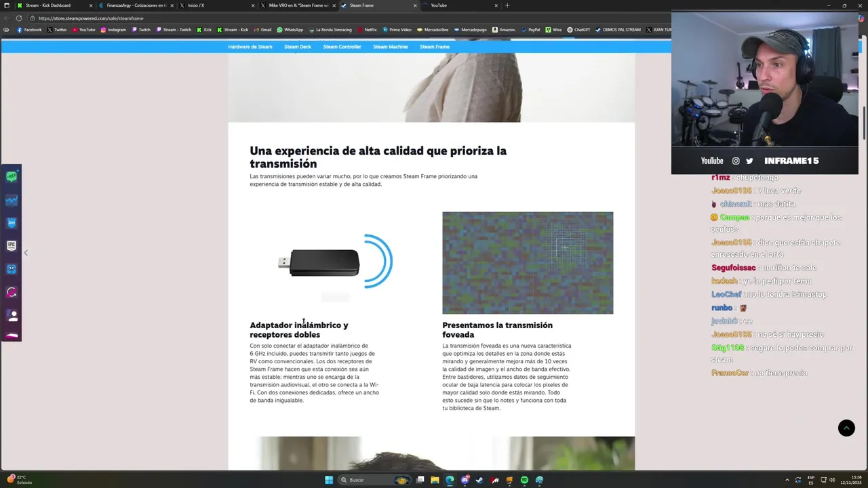Image resolution: width=868 pixels, height=488 pixels.
Task: Open the Prime Video bookmark
Action: tap(397, 30)
